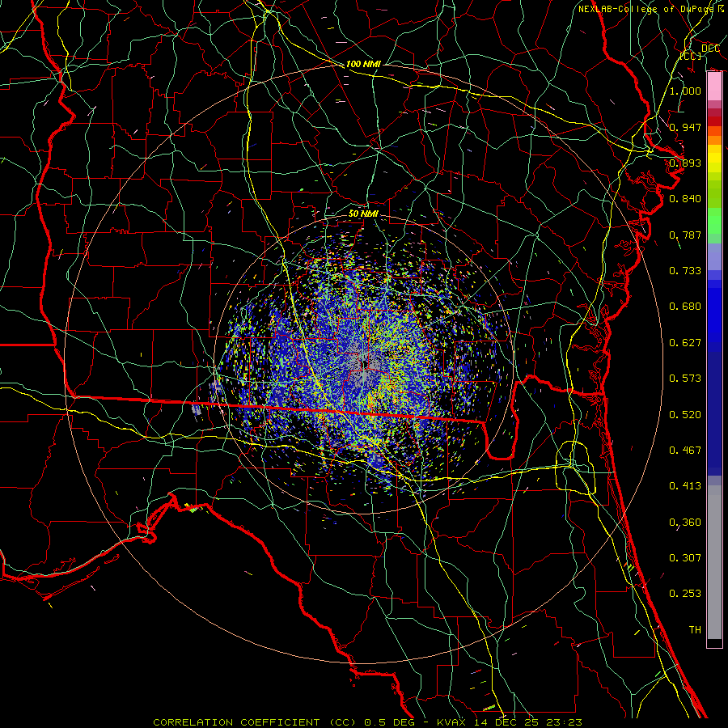
Task: Click the 0.840 scale value
Action: 685,199
